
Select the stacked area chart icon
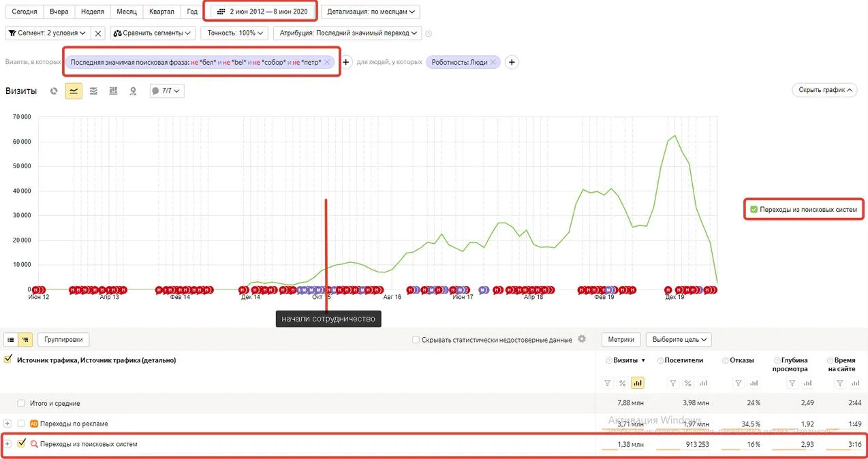tap(93, 91)
